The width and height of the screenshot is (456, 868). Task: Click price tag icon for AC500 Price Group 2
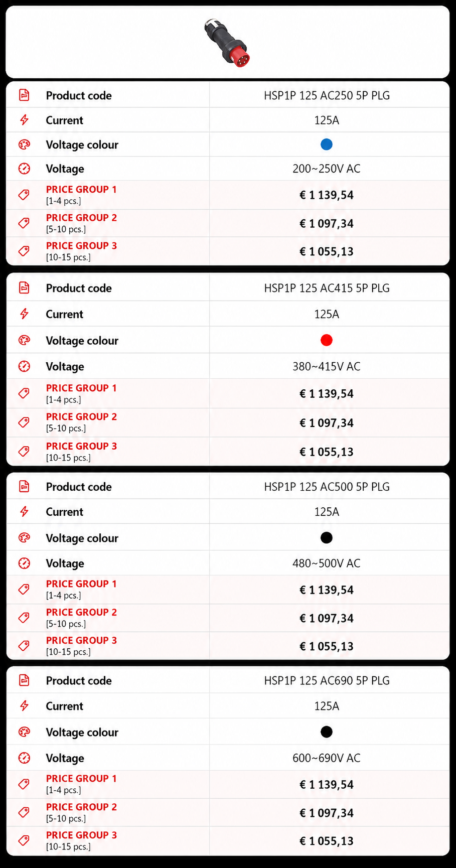[24, 618]
